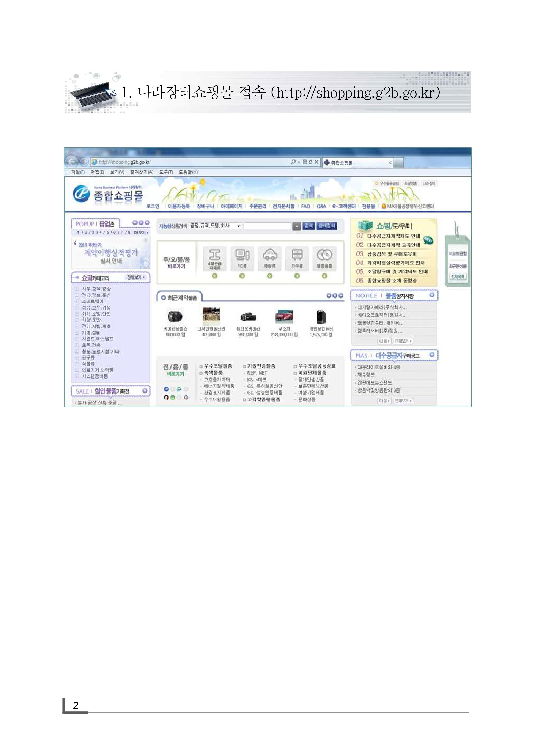This screenshot has height=756, width=535.
Task: Open the 도구(T) menu
Action: pyautogui.click(x=166, y=172)
